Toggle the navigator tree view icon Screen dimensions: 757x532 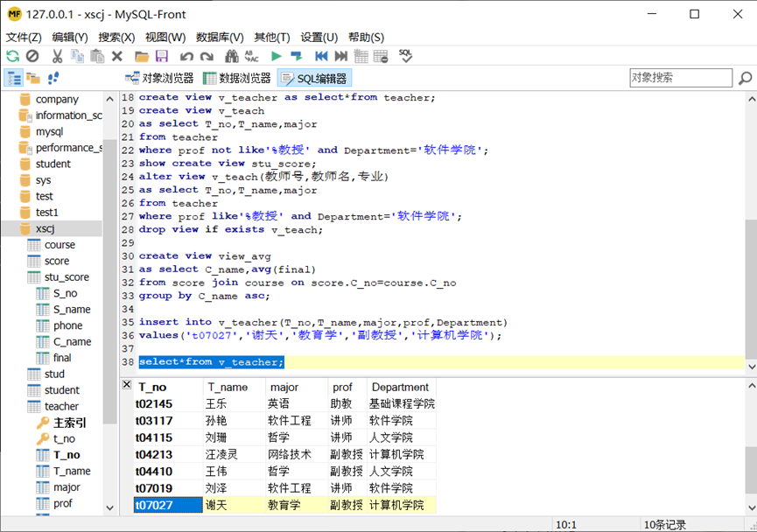(13, 78)
